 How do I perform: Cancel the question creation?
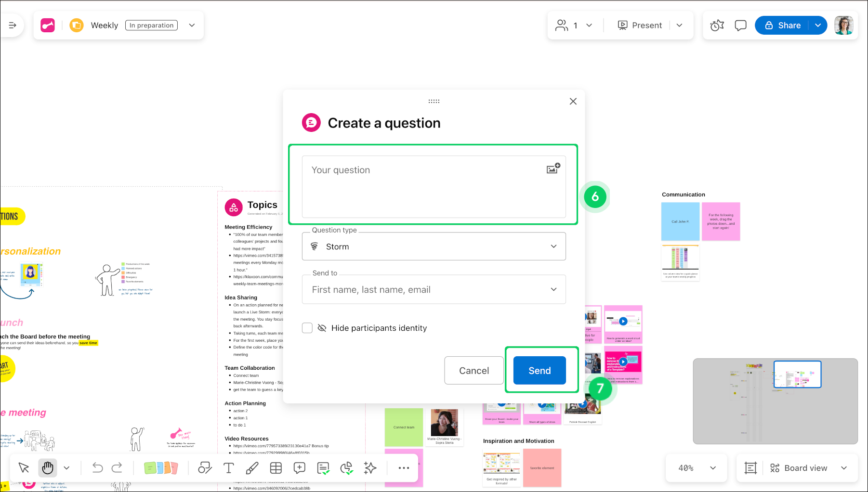click(x=473, y=371)
